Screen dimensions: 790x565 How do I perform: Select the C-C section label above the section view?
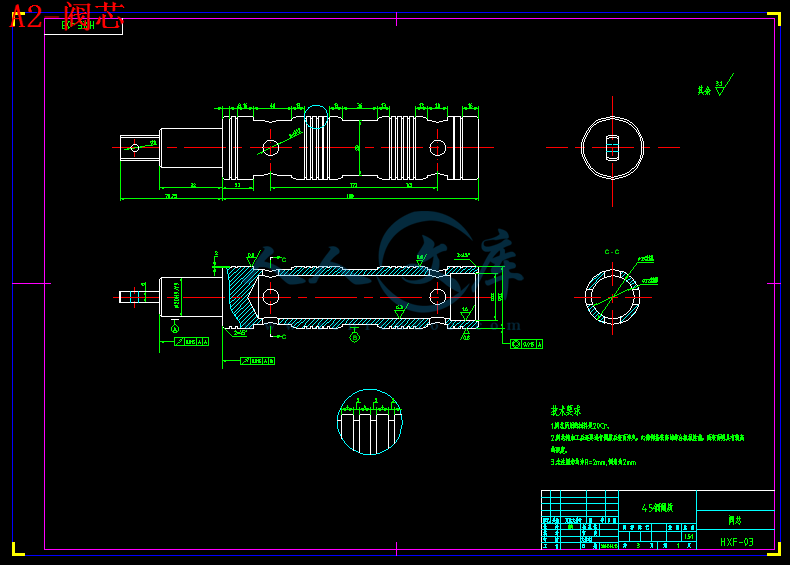612,252
